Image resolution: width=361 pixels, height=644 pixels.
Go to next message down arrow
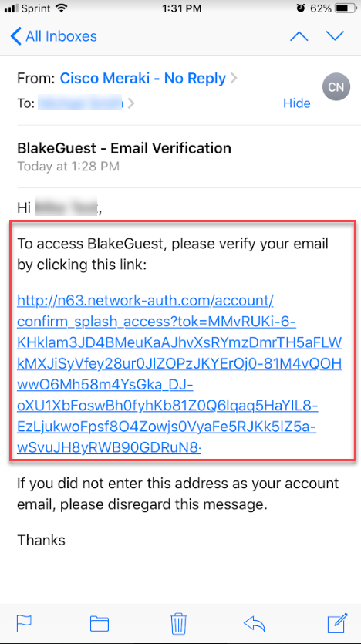335,36
